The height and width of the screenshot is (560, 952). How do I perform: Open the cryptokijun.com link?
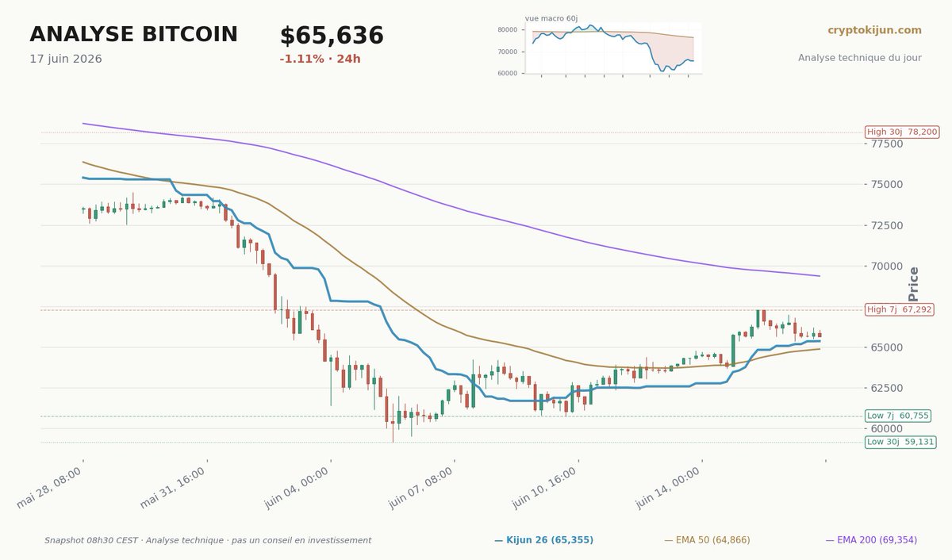pos(874,30)
